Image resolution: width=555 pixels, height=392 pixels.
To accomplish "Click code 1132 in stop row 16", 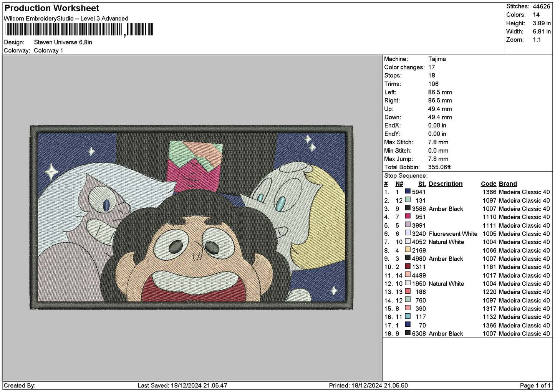I will 490,317.
